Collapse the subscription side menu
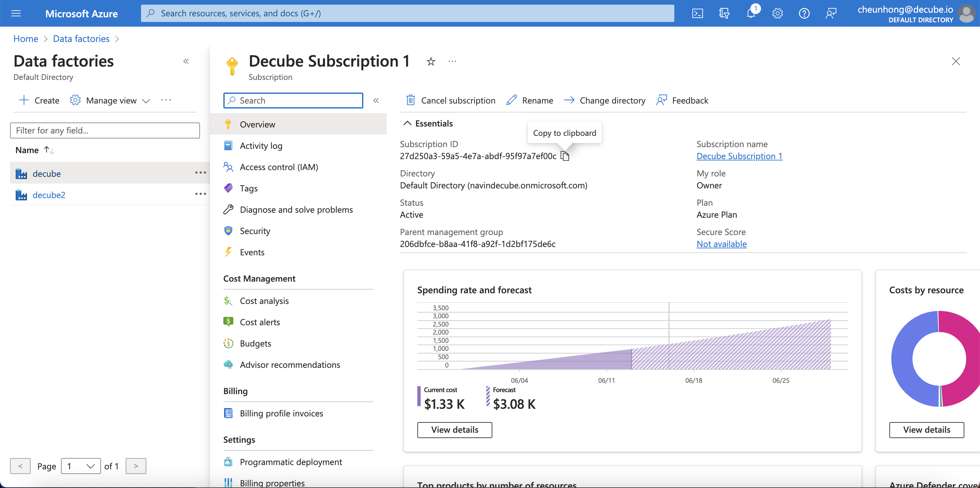The image size is (980, 488). tap(376, 100)
